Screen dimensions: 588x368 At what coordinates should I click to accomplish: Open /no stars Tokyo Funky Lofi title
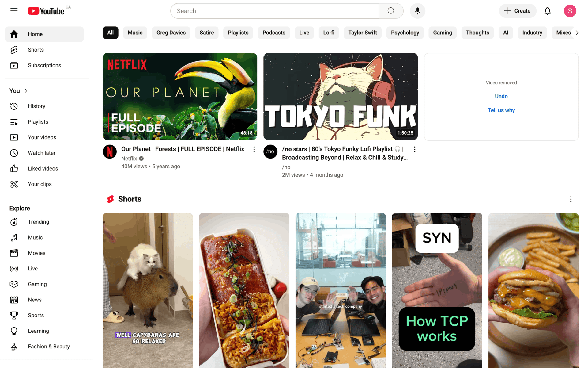(x=345, y=153)
